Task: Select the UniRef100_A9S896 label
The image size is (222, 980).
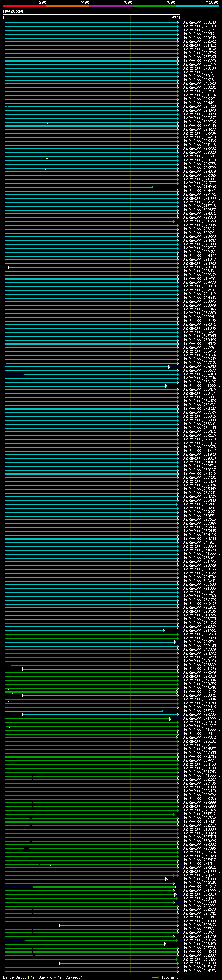Action: pyautogui.click(x=199, y=848)
